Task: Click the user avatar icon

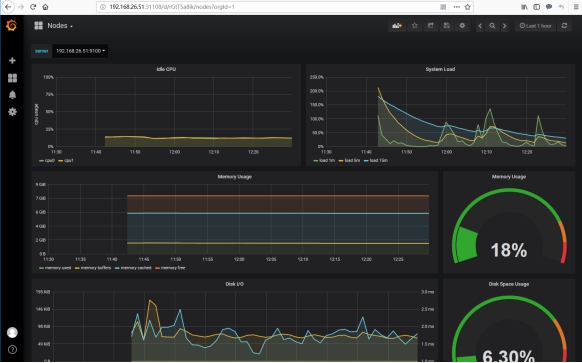Action: pyautogui.click(x=12, y=332)
